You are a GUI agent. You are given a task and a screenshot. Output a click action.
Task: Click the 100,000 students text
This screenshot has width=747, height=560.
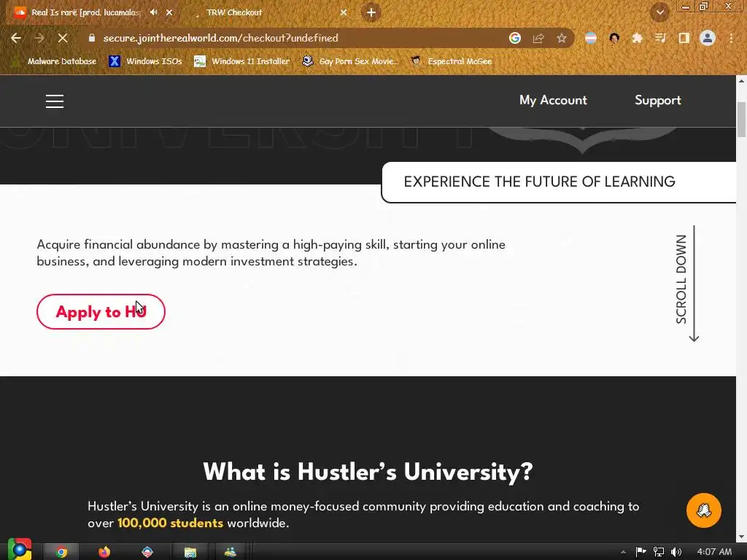(x=170, y=523)
